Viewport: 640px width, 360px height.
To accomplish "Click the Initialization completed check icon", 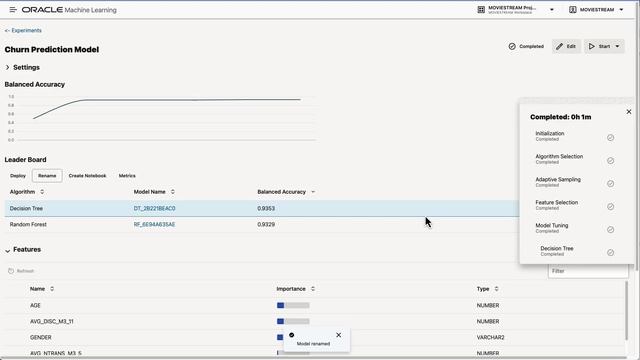I will click(610, 138).
